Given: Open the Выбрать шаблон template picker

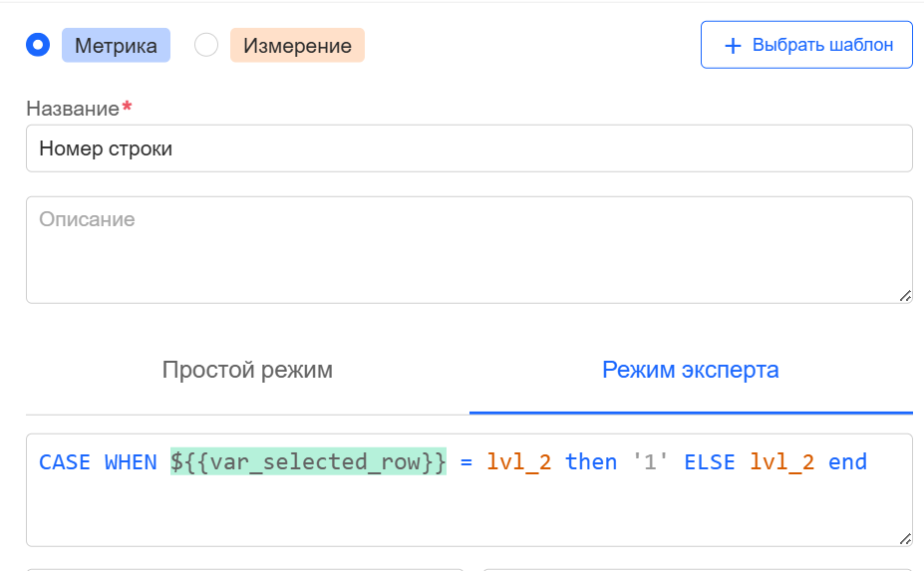Looking at the screenshot, I should (x=806, y=45).
